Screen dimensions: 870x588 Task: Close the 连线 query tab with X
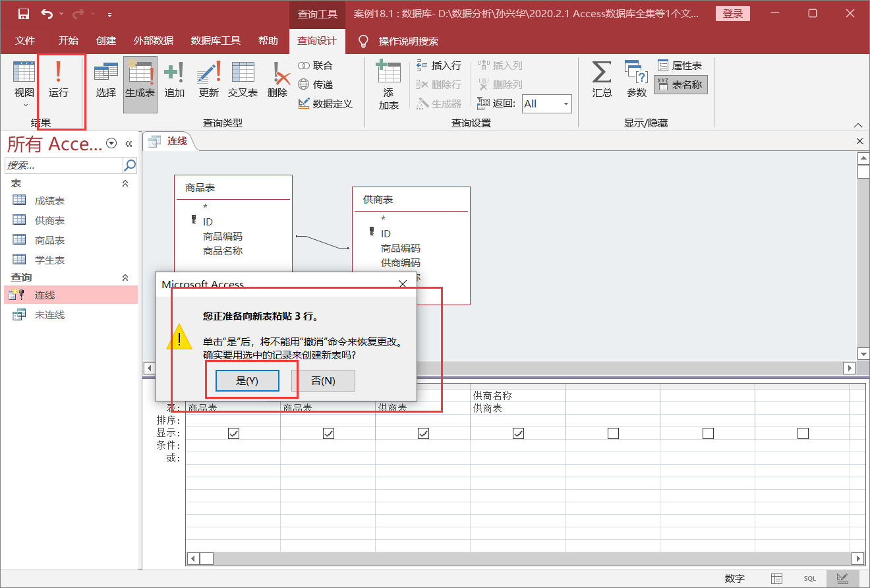point(859,141)
